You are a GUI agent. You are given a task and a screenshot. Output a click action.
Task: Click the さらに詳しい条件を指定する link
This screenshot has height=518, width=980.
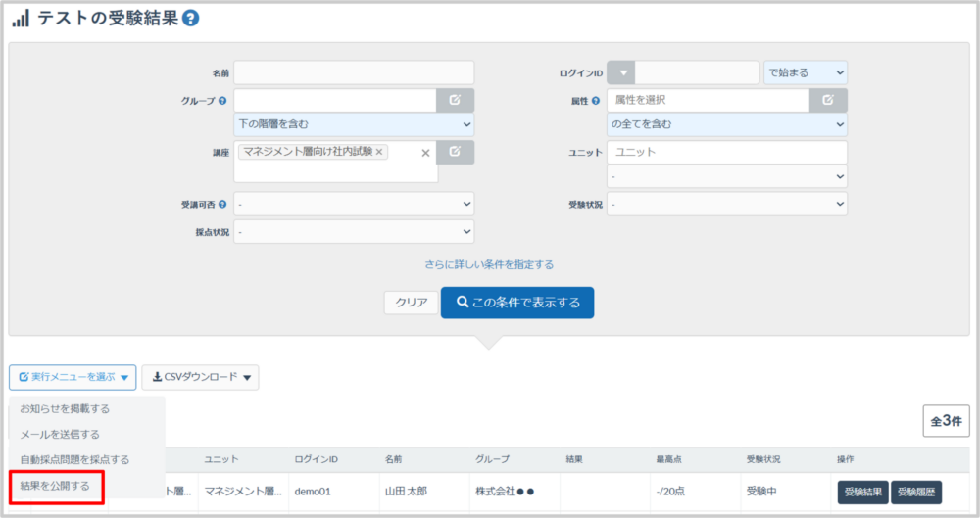(x=489, y=264)
